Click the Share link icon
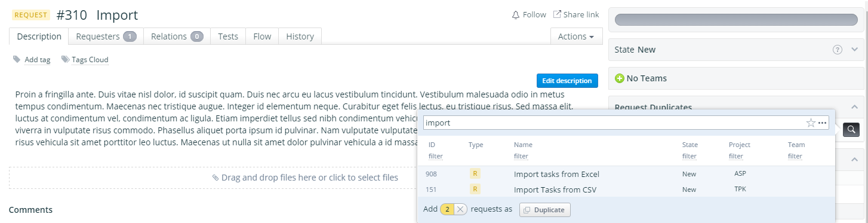 click(557, 14)
